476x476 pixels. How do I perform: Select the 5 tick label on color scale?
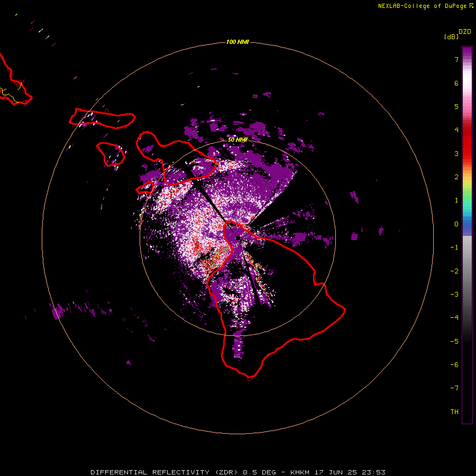[x=456, y=106]
